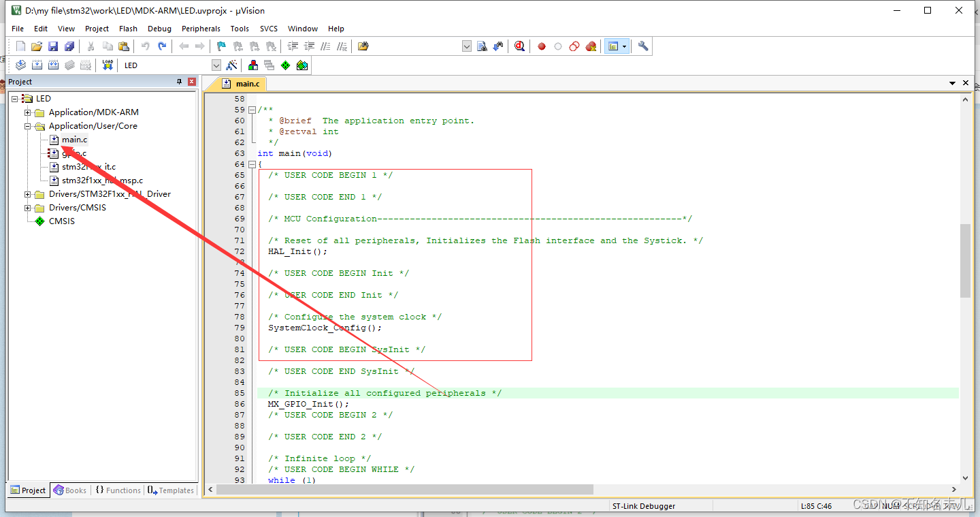This screenshot has height=517, width=980.
Task: Open Manage Project Items colored blocks
Action: pyautogui.click(x=253, y=65)
